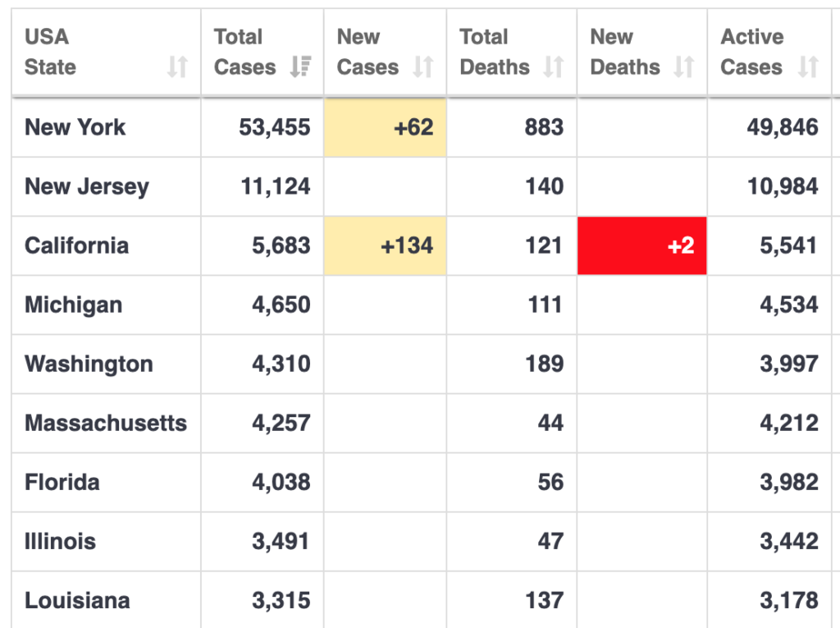This screenshot has width=840, height=628.
Task: Select the New Jersey state name
Action: (87, 186)
